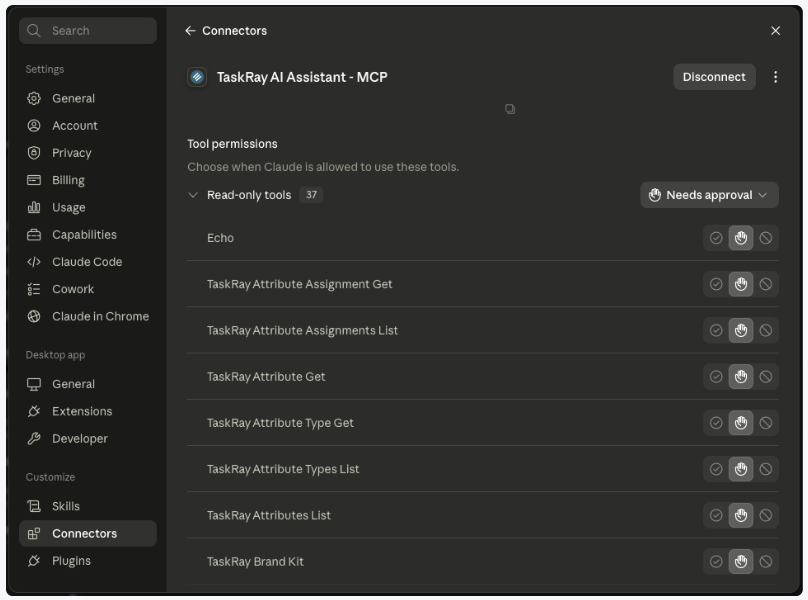Require approval for TaskRay Attribute Get

pos(740,377)
